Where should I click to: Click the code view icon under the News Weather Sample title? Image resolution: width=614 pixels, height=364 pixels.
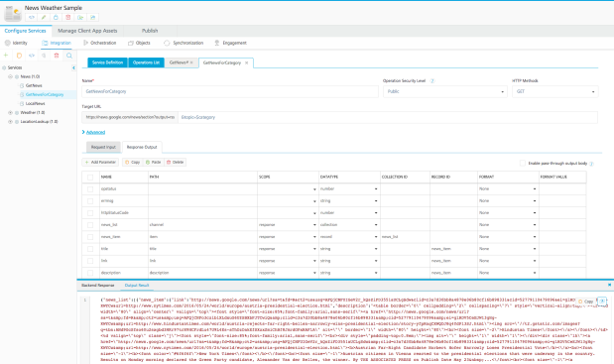(32, 17)
